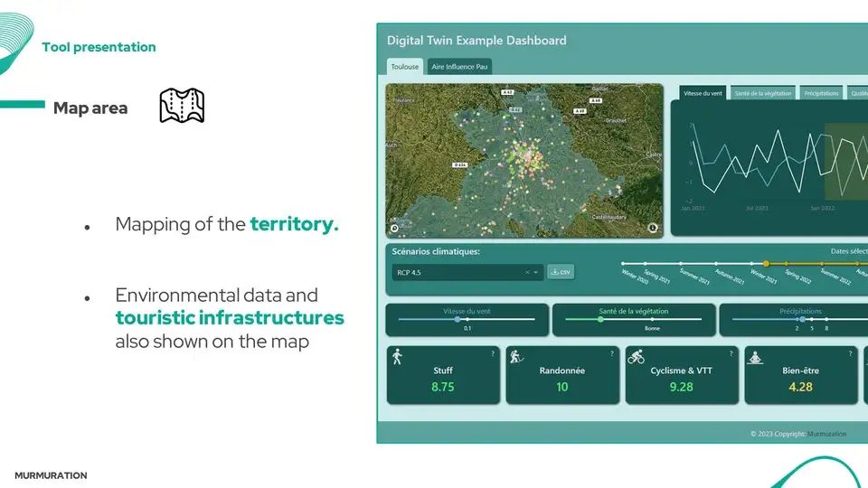868x488 pixels.
Task: Click the info icon at map bottom-right corner
Action: 653,228
